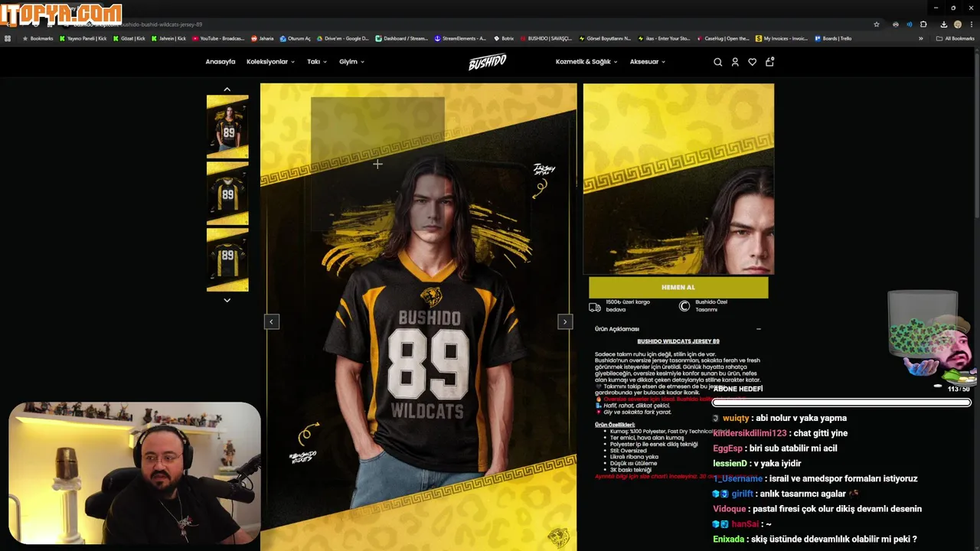Click girilft username in chat
Screen dimensions: 980x551
(743, 494)
